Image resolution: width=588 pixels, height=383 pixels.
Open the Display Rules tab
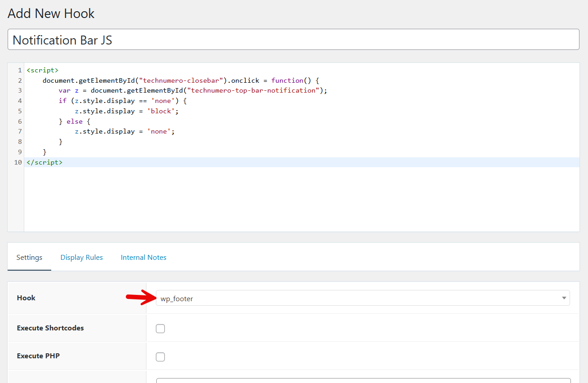[82, 258]
